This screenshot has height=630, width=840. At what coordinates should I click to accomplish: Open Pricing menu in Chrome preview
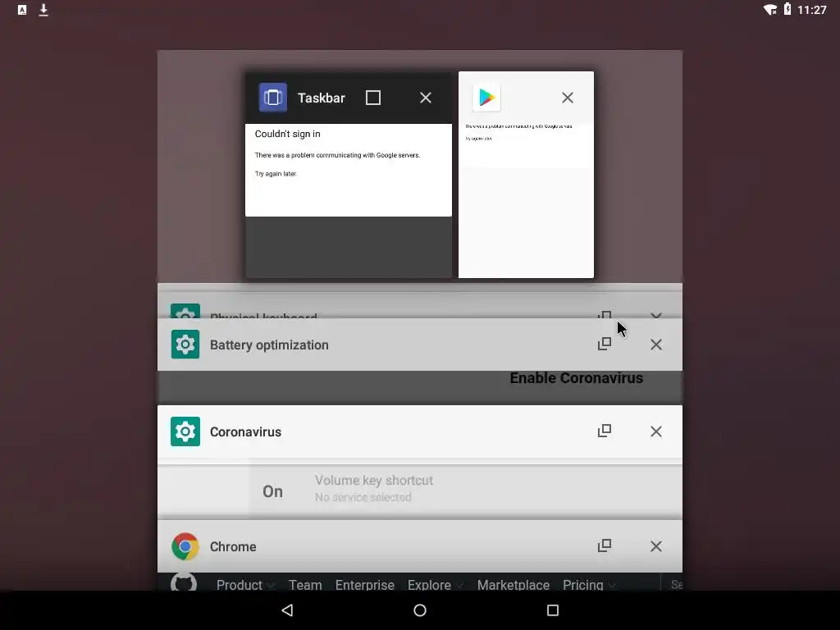[x=589, y=585]
